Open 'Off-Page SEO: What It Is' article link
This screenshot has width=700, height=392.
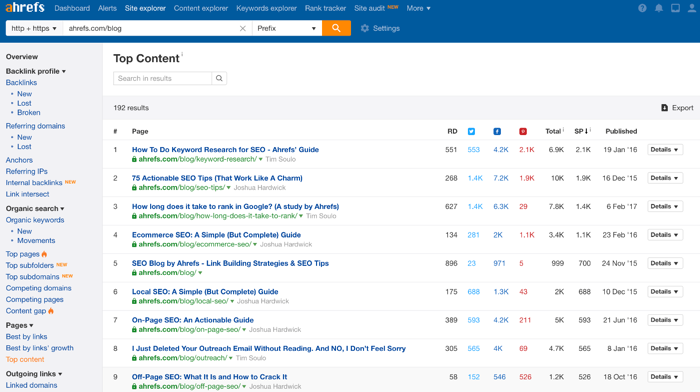click(x=209, y=377)
